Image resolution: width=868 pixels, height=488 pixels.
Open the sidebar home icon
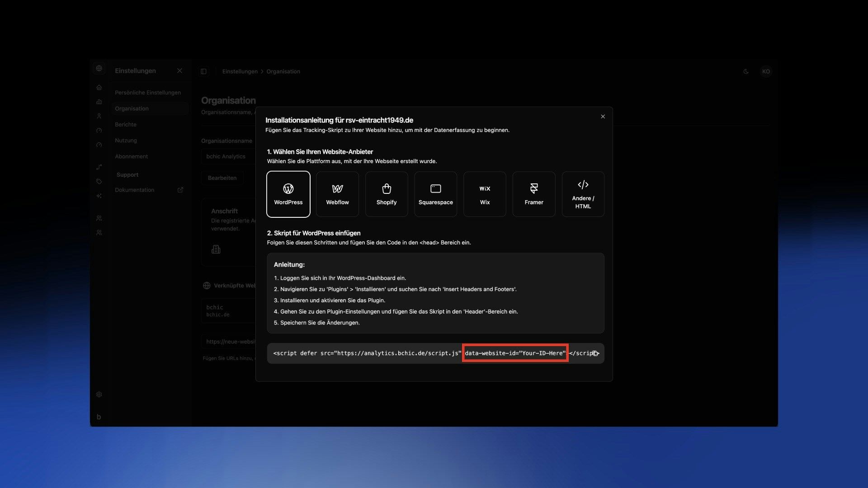tap(99, 87)
